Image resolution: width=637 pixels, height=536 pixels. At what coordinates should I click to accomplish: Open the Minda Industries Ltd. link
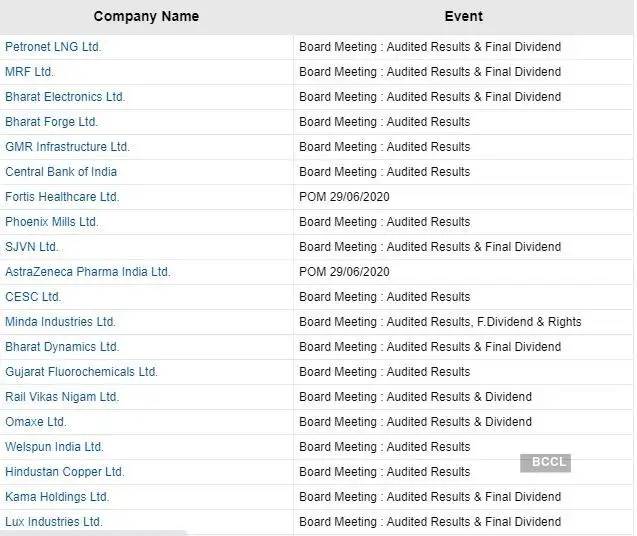(60, 322)
